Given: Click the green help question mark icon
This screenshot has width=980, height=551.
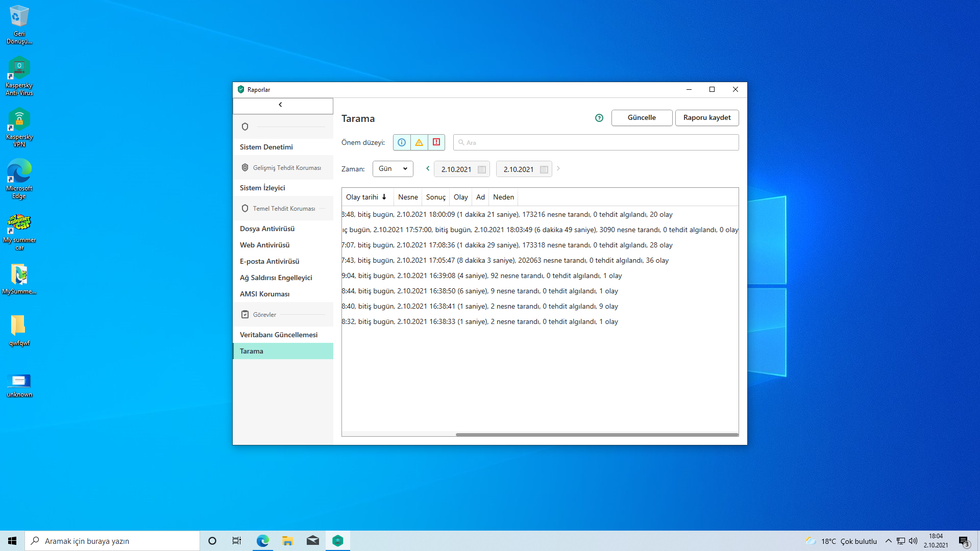Looking at the screenshot, I should click(599, 118).
